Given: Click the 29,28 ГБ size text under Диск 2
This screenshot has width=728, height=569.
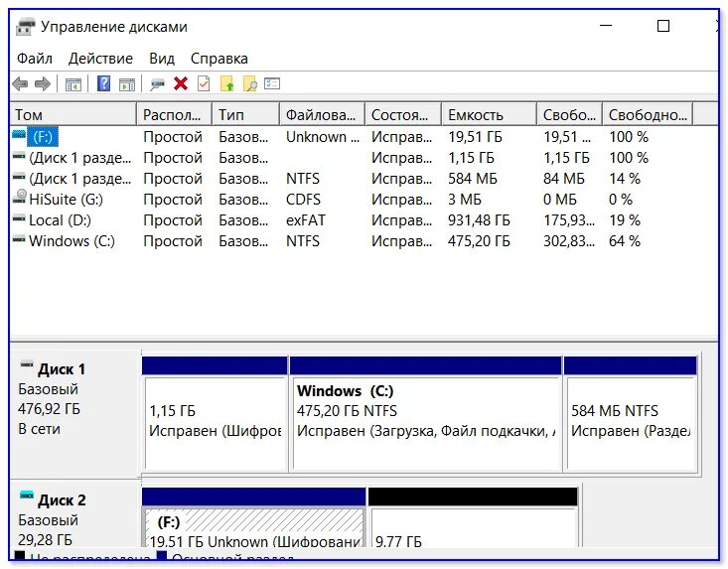Looking at the screenshot, I should 45,540.
